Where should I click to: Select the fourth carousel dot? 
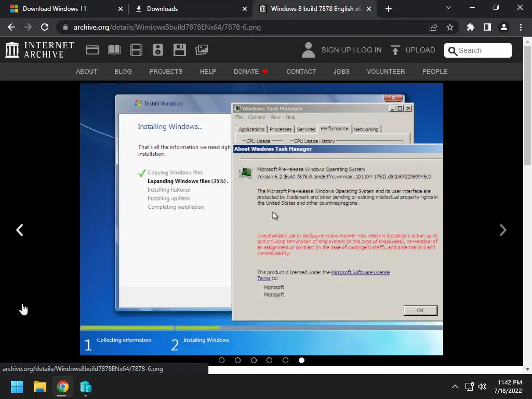[x=270, y=361]
